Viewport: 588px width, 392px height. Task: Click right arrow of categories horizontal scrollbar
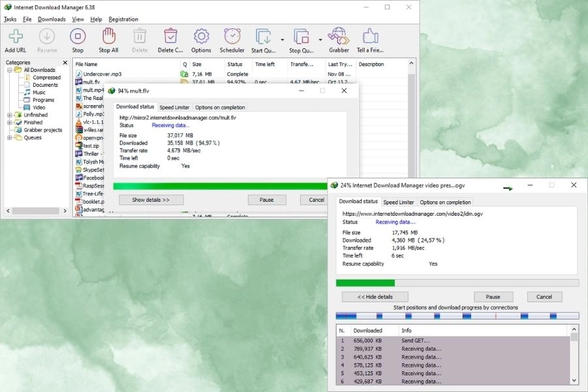point(65,211)
